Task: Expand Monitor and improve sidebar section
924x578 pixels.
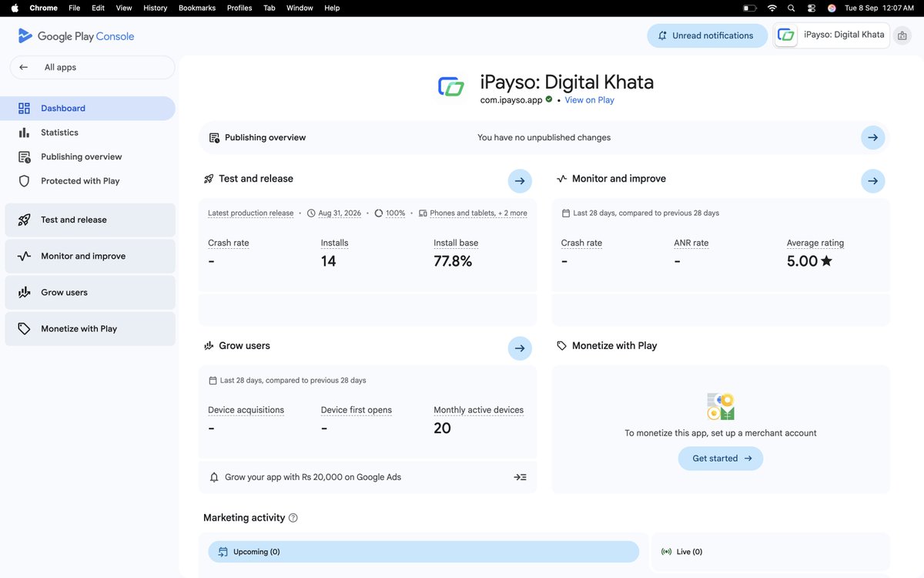Action: 90,256
